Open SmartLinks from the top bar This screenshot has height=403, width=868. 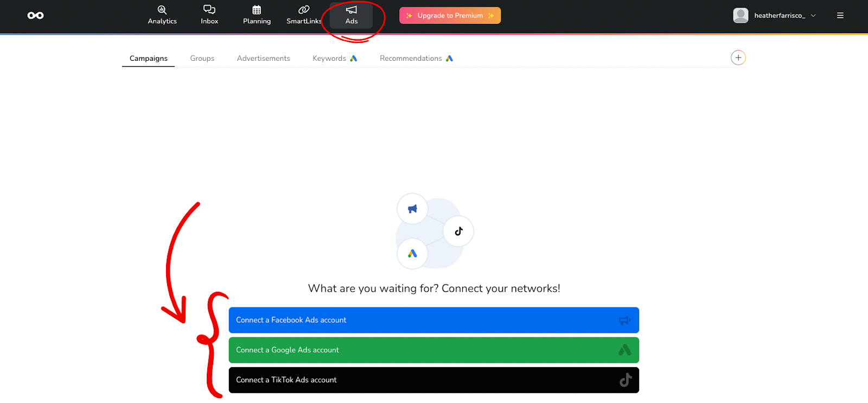pos(304,15)
